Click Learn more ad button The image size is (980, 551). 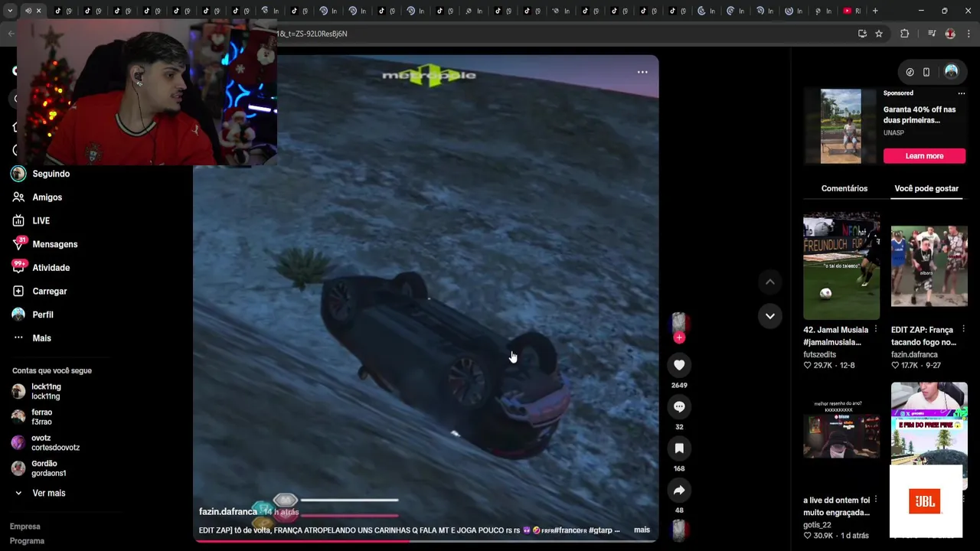(x=924, y=156)
